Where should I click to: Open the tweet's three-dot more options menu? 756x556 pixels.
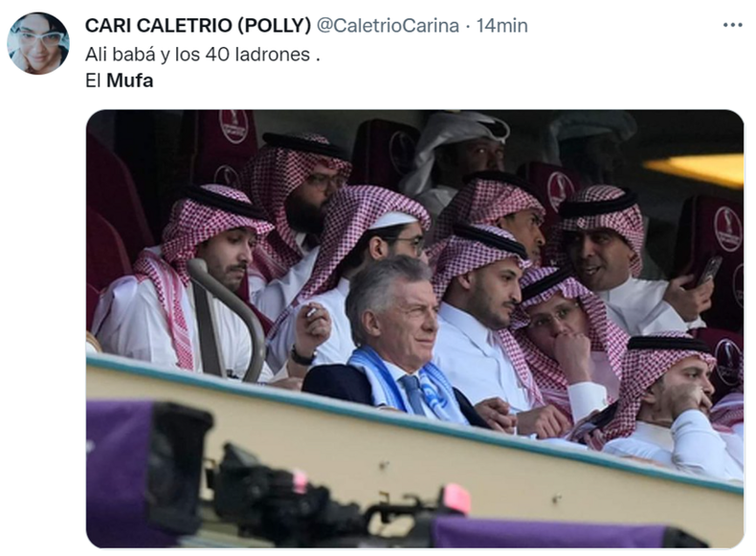click(732, 25)
